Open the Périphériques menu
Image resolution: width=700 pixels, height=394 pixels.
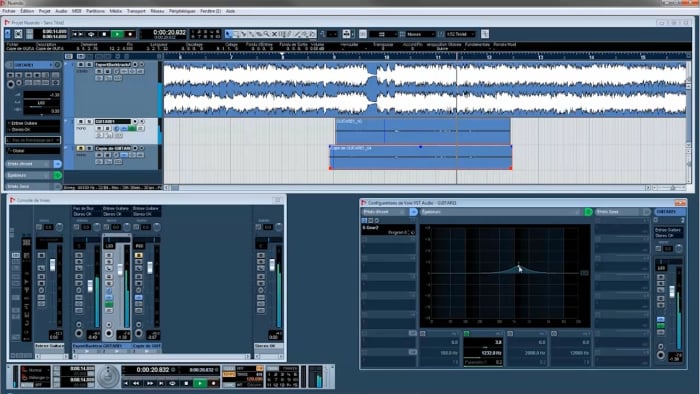click(182, 11)
